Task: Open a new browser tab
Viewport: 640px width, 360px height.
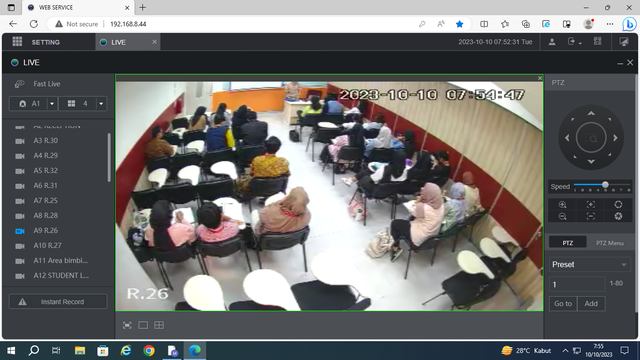Action: click(x=142, y=7)
